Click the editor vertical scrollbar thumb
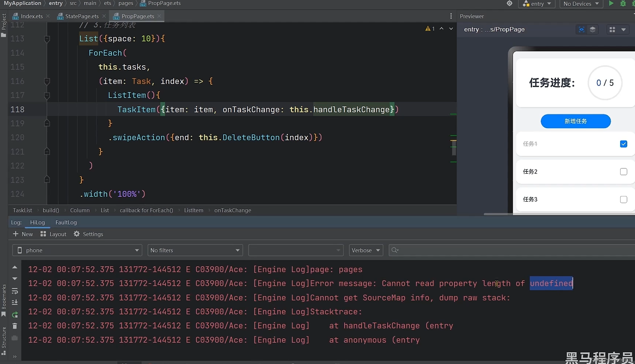Image resolution: width=635 pixels, height=364 pixels. click(x=454, y=148)
